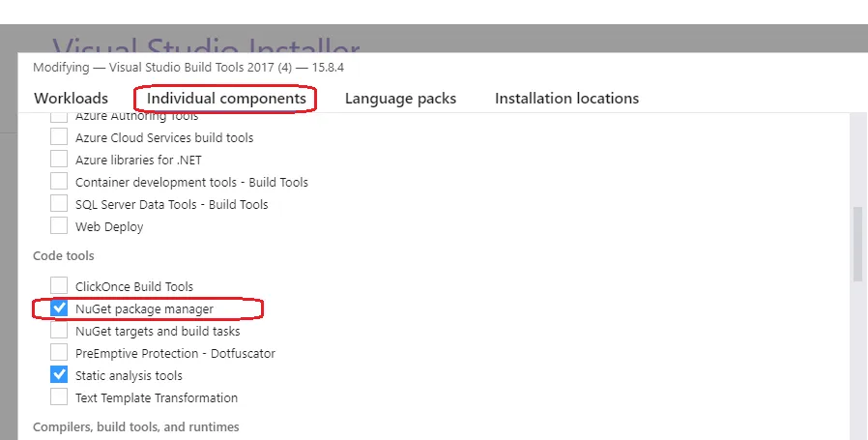Image resolution: width=868 pixels, height=440 pixels.
Task: Click the Code tools section heading
Action: tap(64, 256)
